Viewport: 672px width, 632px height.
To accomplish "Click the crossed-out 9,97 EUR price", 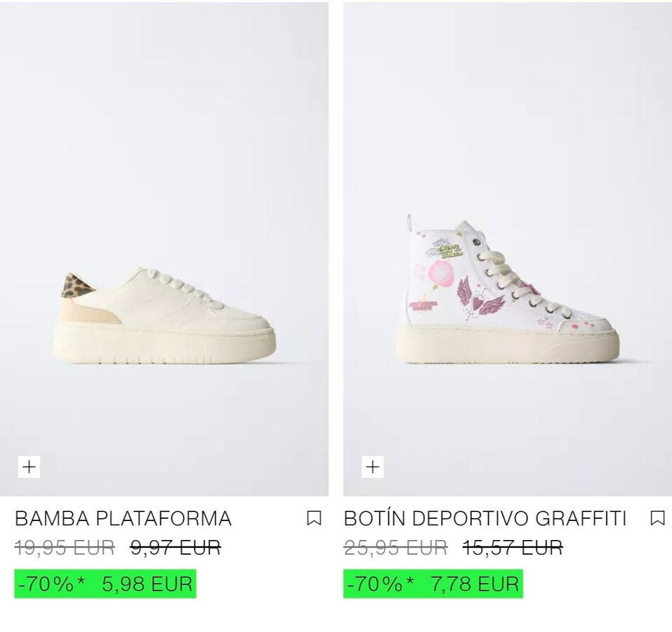I will [176, 548].
